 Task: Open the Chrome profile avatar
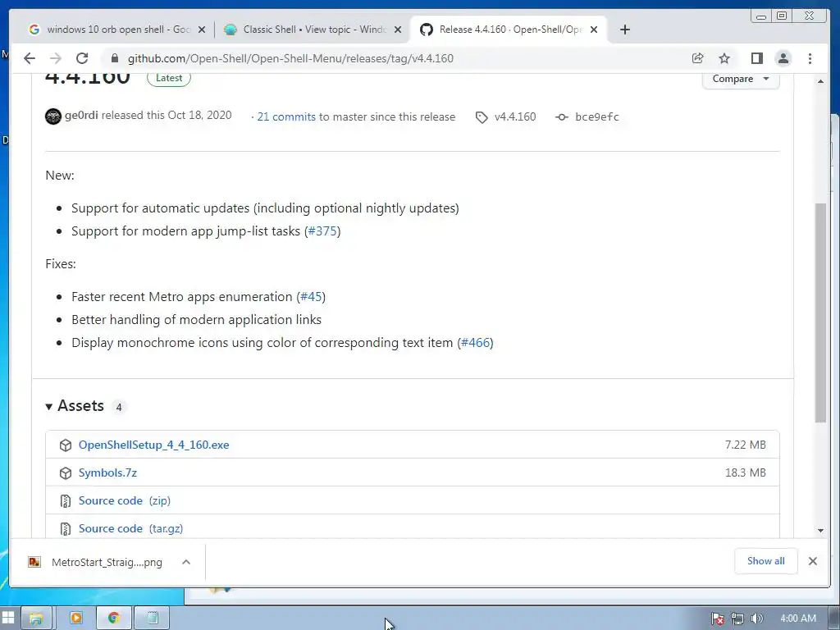pos(783,58)
